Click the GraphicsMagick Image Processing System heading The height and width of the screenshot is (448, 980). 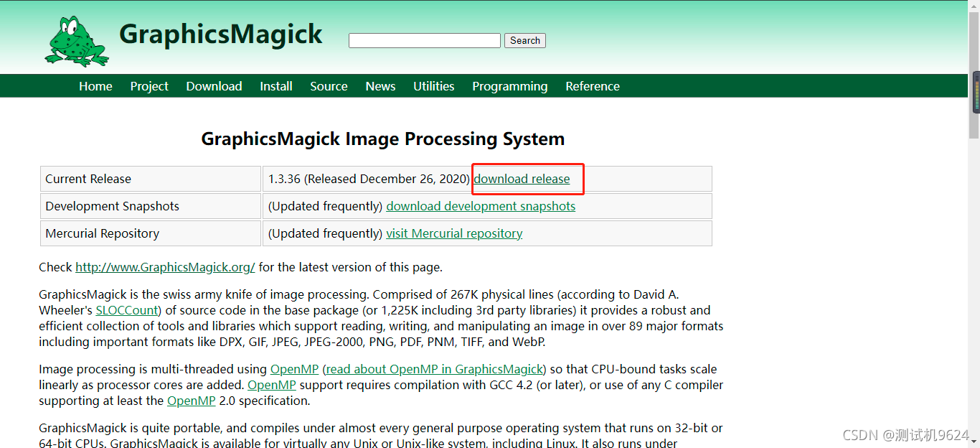coord(383,139)
